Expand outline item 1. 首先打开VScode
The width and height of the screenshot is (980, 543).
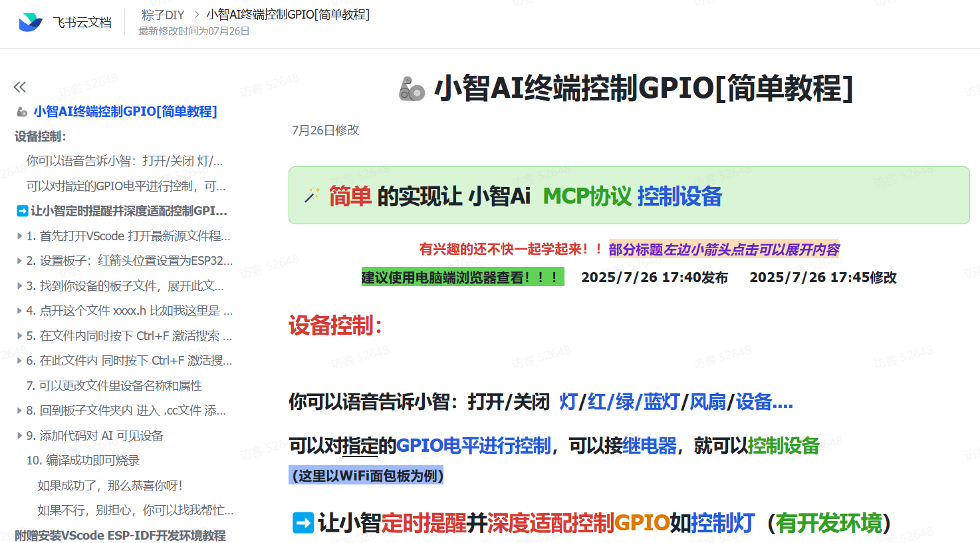click(x=19, y=236)
